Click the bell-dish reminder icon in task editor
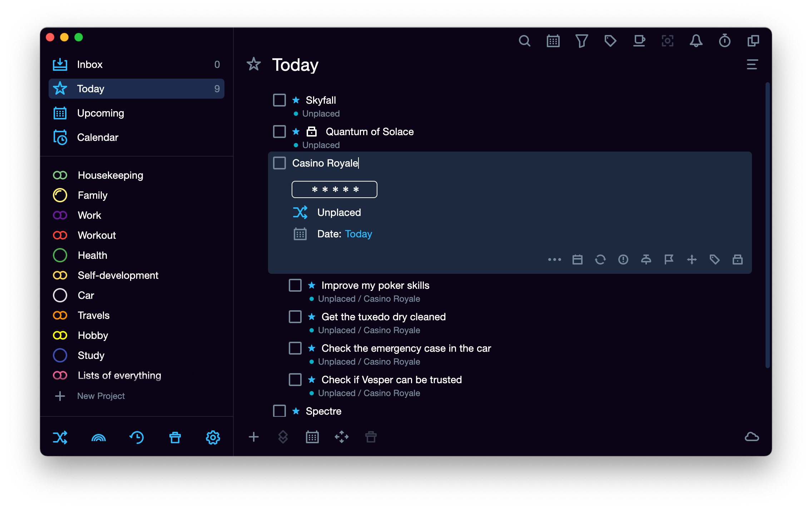 646,260
